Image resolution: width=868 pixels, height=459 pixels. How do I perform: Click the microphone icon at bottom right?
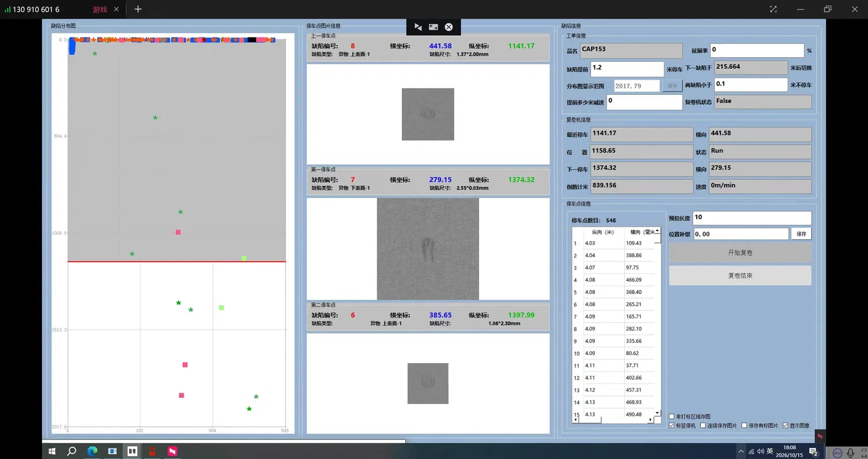click(x=851, y=453)
